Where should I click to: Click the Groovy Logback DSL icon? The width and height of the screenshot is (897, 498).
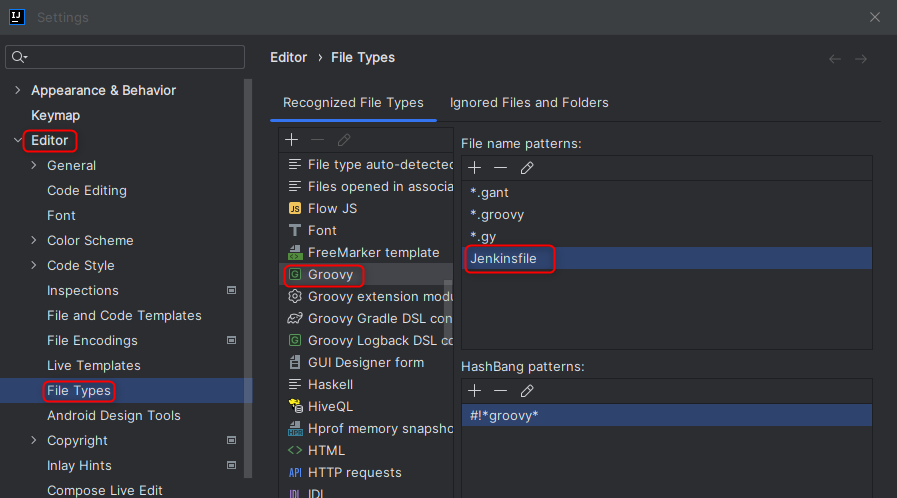(x=295, y=340)
